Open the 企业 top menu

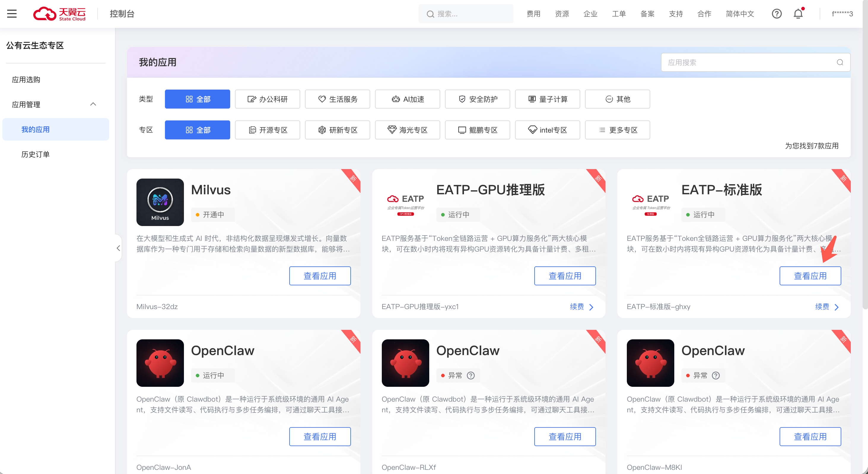click(x=590, y=14)
